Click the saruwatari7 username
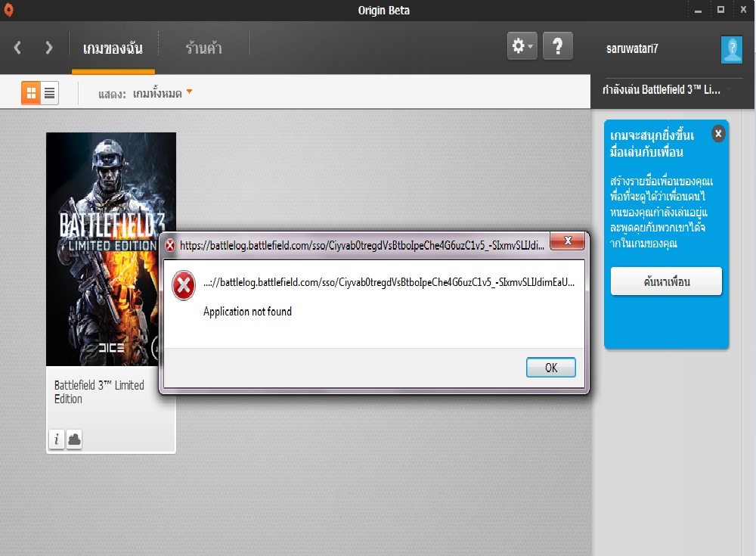The width and height of the screenshot is (756, 556). point(632,48)
